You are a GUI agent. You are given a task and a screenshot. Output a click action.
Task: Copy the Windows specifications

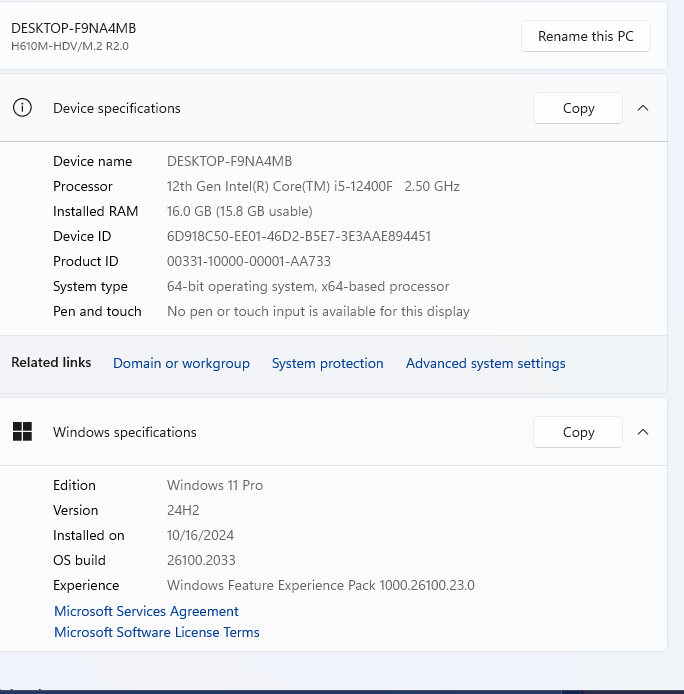[x=578, y=432]
